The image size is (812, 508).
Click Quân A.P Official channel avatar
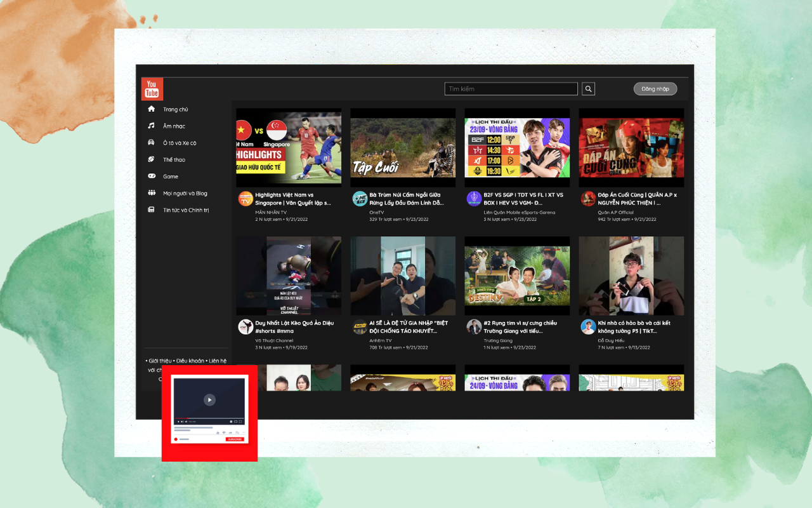click(588, 199)
